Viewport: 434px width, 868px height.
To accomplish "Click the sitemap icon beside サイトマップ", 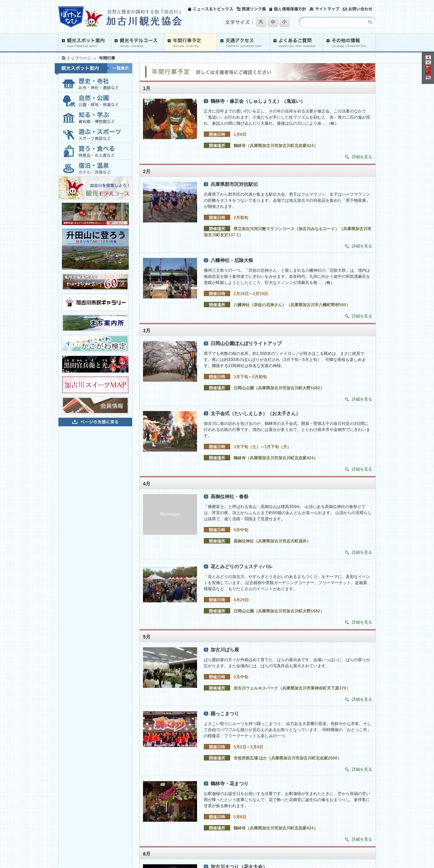I will pyautogui.click(x=312, y=9).
